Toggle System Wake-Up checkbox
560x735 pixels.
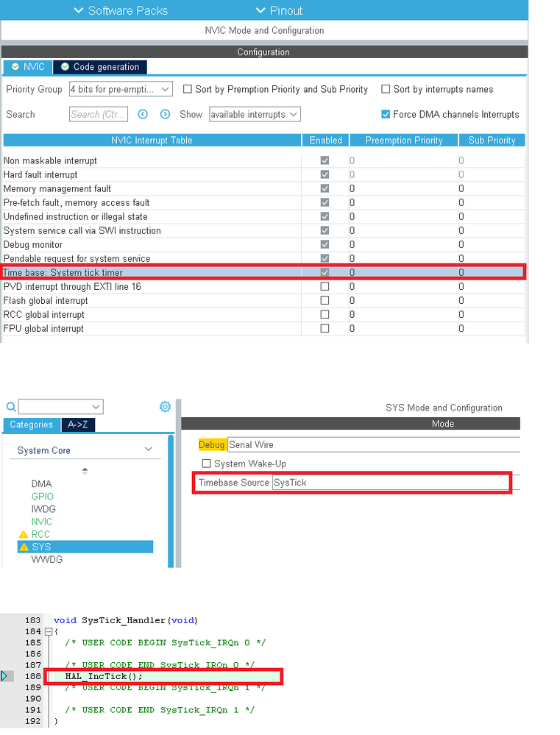[x=206, y=464]
